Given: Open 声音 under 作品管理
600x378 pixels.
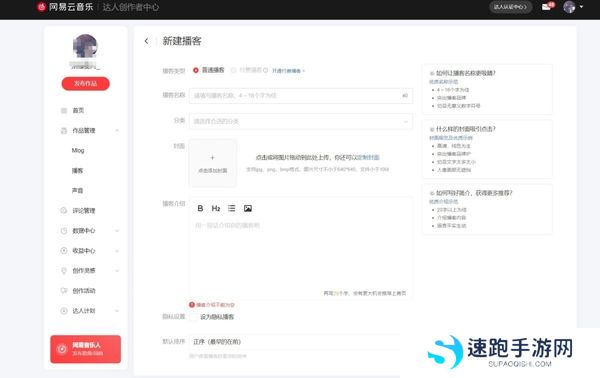Looking at the screenshot, I should (x=77, y=191).
